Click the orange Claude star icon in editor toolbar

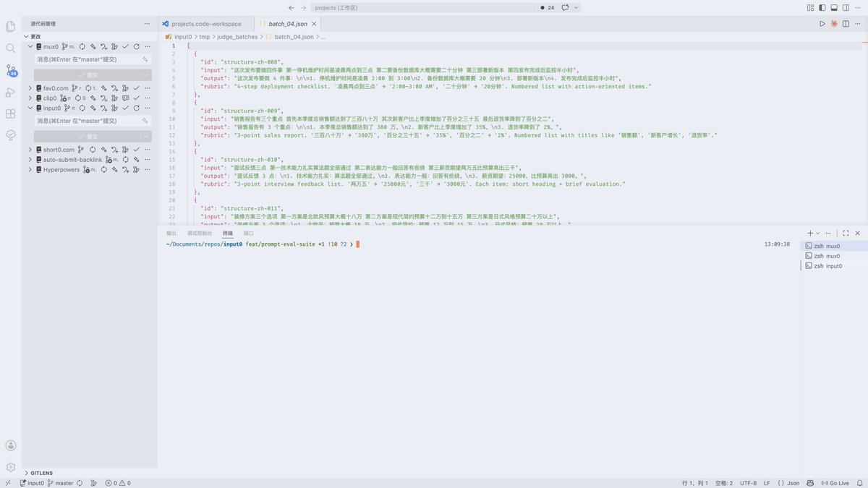click(x=834, y=24)
